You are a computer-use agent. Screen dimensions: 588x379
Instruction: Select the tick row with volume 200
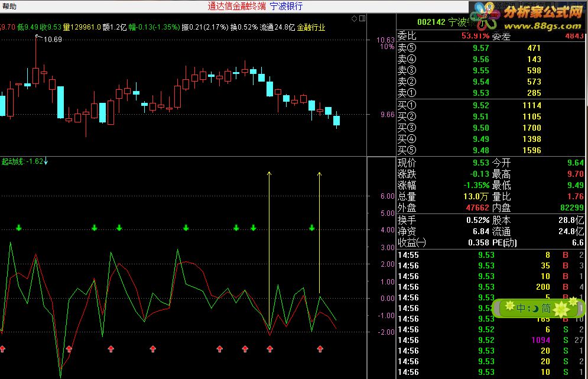click(x=490, y=287)
